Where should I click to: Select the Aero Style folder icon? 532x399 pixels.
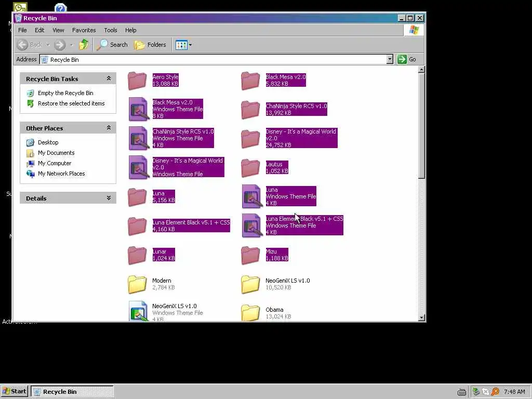(137, 81)
